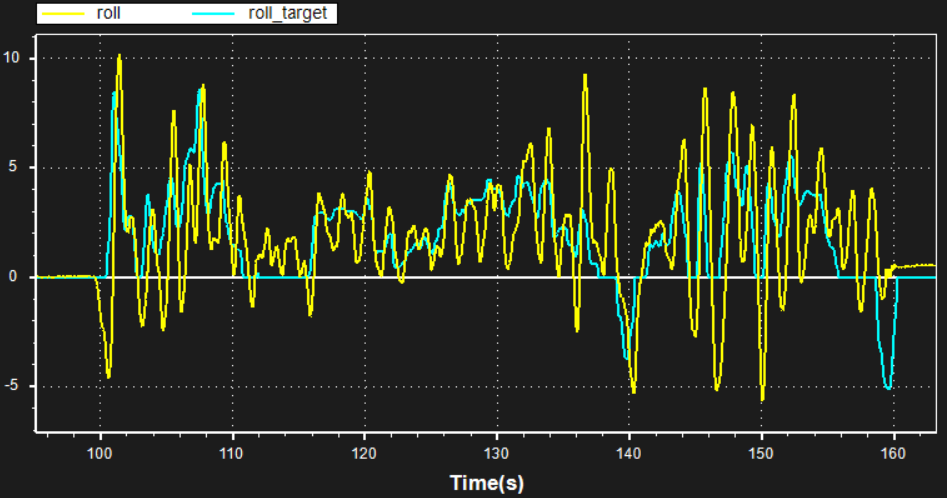The height and width of the screenshot is (498, 947).
Task: Click the 10 label on vertical axis
Action: tap(11, 58)
